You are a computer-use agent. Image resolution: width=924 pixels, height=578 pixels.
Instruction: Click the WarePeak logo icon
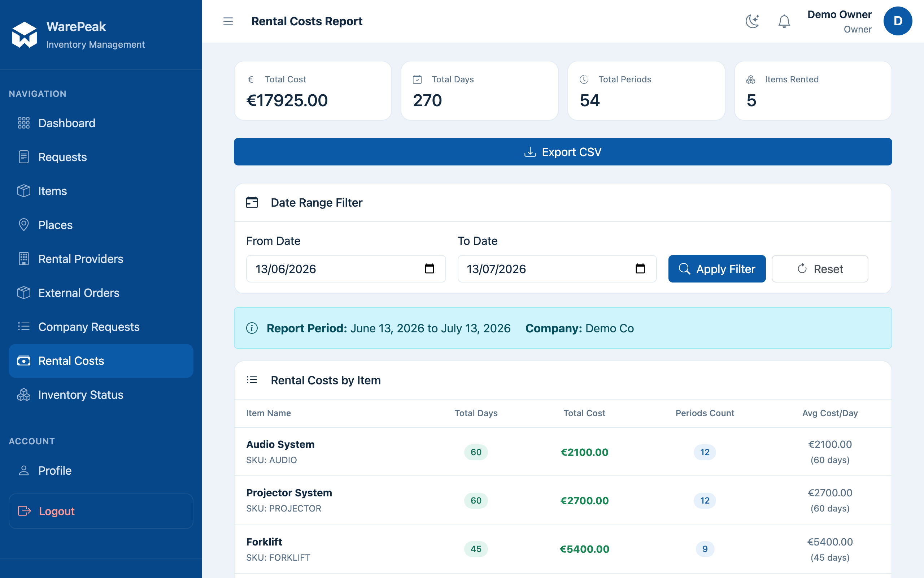tap(25, 35)
